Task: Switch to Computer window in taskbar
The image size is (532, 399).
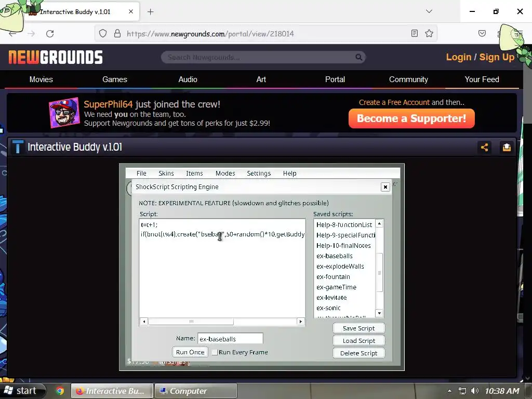Action: tap(196, 391)
